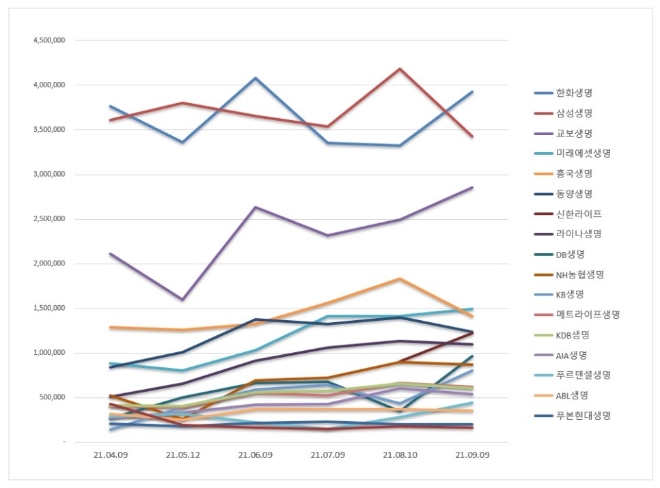660x488 pixels.
Task: Click the 흥국생명 legend color line
Action: tap(546, 174)
